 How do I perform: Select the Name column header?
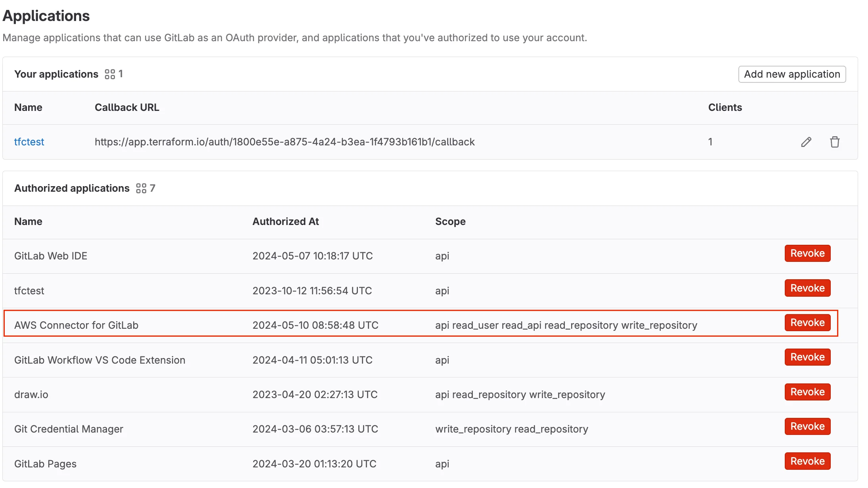(x=28, y=221)
